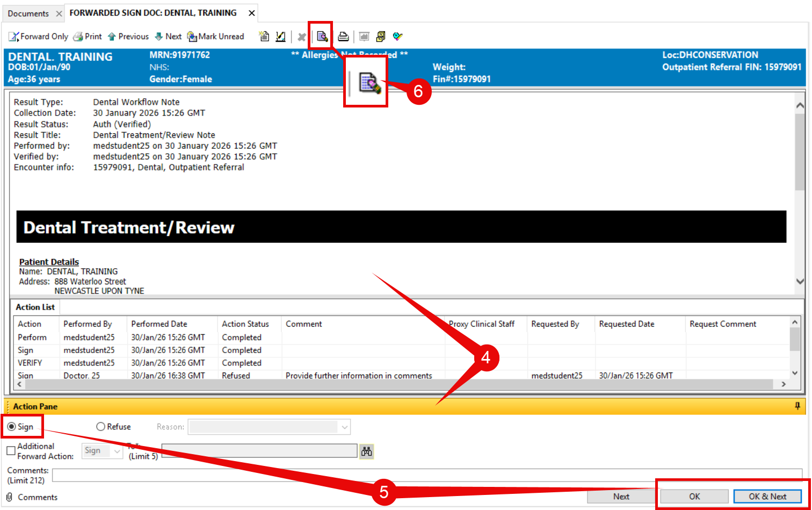Switch to the Documents tab
The width and height of the screenshot is (812, 510).
tap(28, 13)
